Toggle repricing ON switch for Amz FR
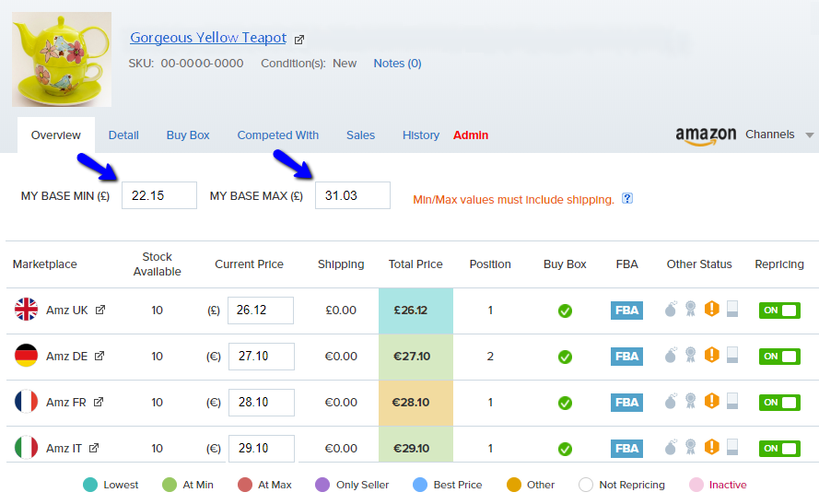This screenshot has height=504, width=819. [779, 402]
